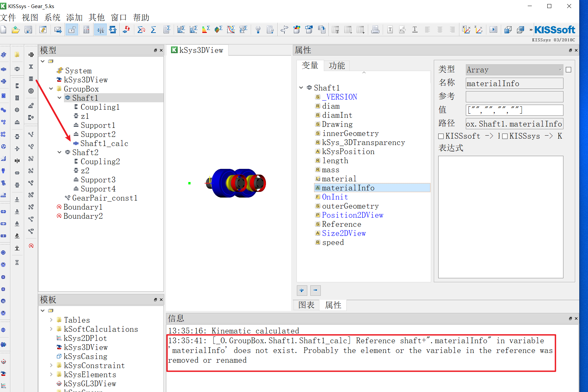Viewport: 588px width, 392px height.
Task: Click the solid 3D cube view icon
Action: tap(508, 30)
